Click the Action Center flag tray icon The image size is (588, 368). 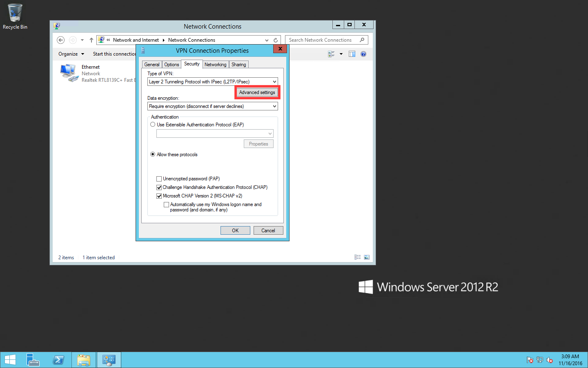530,360
